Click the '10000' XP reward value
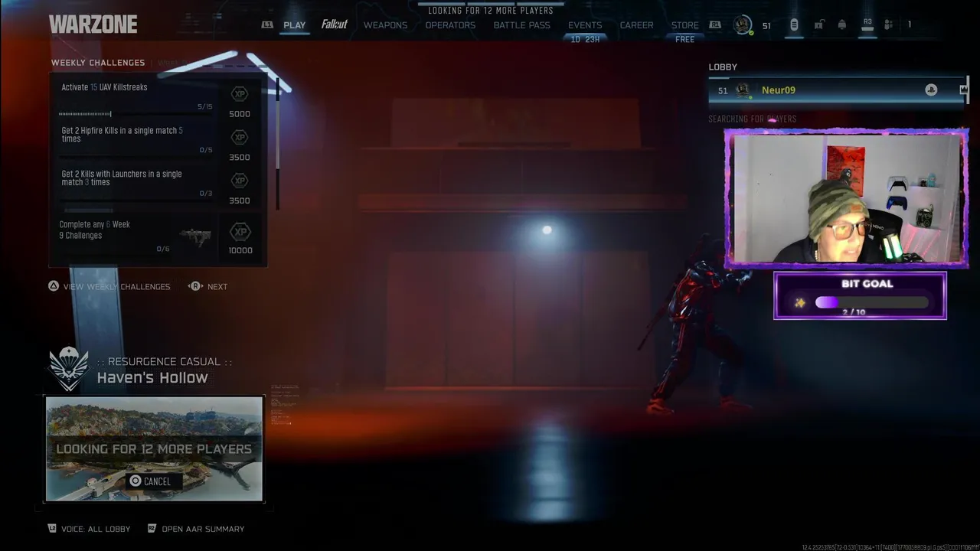The width and height of the screenshot is (980, 551). 240,250
